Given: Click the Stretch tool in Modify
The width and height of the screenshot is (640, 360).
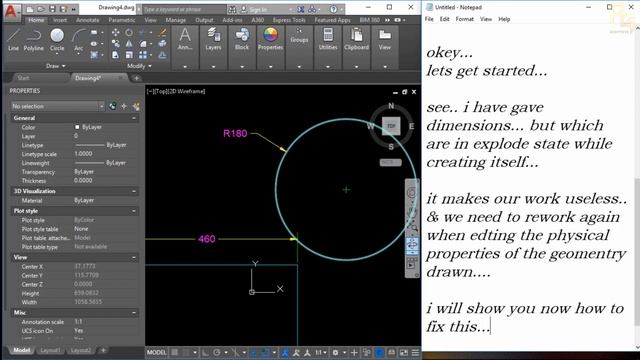Looking at the screenshot, I should coord(116,55).
